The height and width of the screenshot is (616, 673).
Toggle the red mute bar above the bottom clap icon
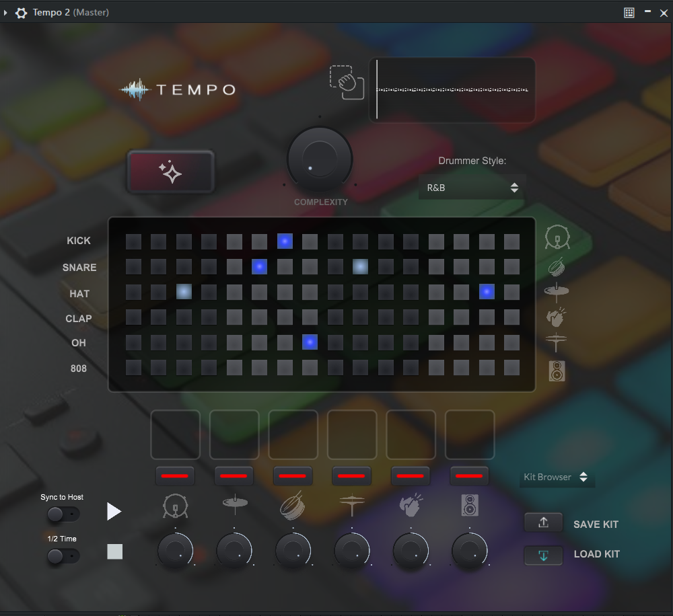click(x=411, y=475)
